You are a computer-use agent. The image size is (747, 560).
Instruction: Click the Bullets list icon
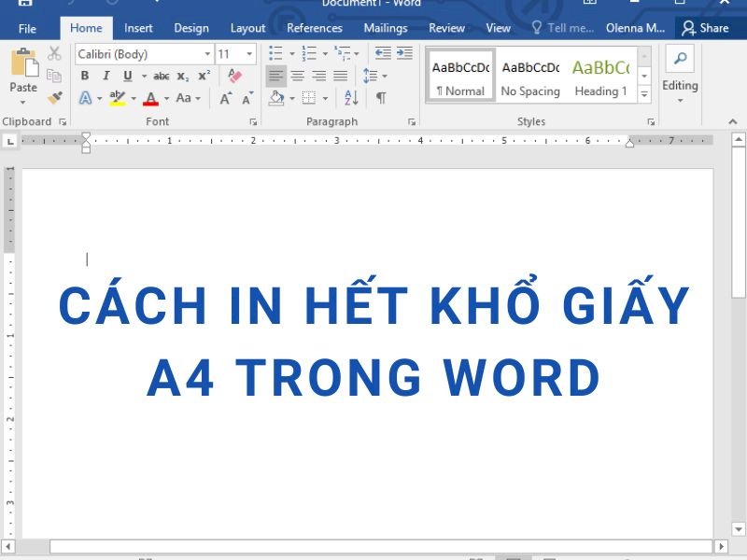(x=275, y=53)
